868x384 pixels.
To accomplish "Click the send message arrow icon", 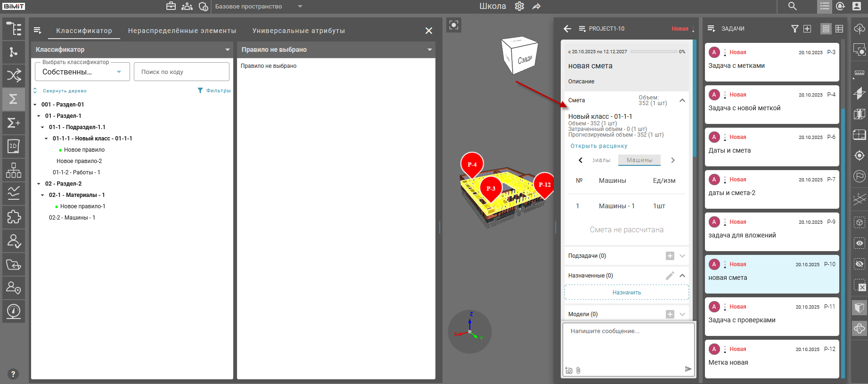I will (688, 369).
